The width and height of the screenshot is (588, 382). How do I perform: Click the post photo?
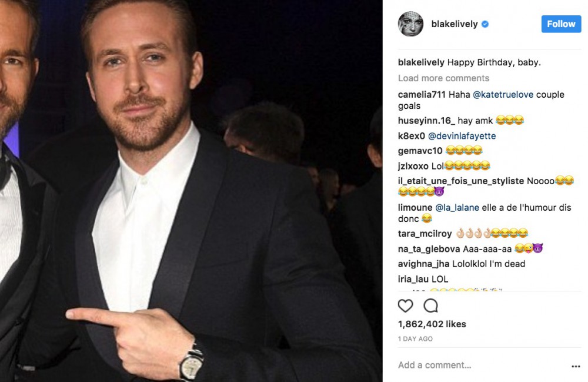click(191, 191)
